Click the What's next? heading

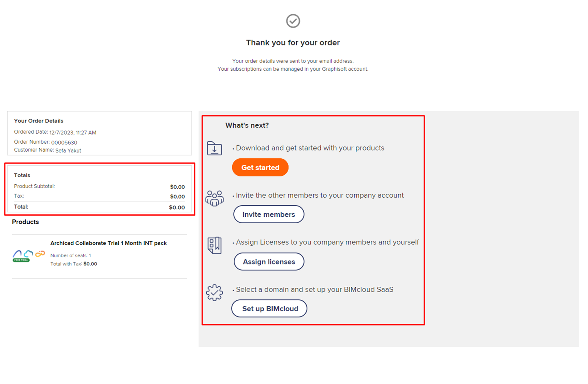click(247, 125)
